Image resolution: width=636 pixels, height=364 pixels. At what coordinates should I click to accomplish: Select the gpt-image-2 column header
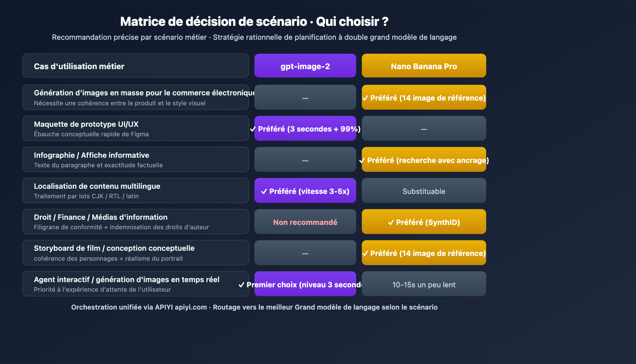(305, 66)
